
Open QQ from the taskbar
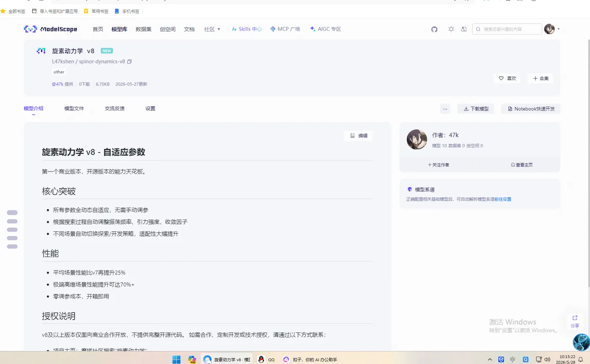[x=266, y=359]
